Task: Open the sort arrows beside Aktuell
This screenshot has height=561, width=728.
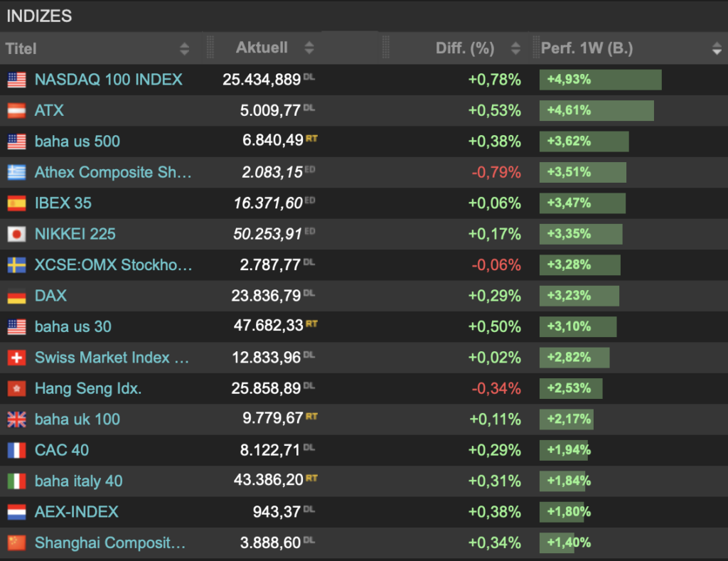Action: (309, 48)
